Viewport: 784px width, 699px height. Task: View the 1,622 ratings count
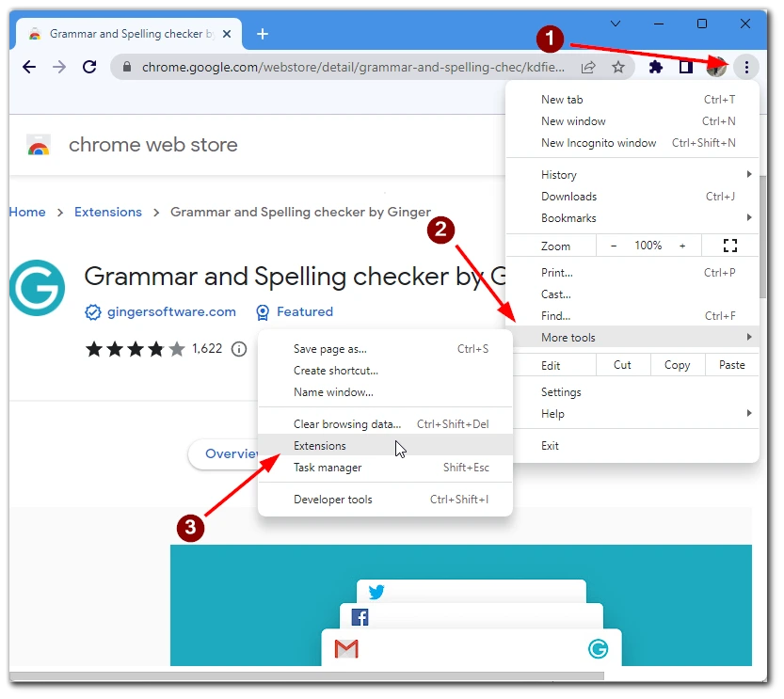pos(207,348)
